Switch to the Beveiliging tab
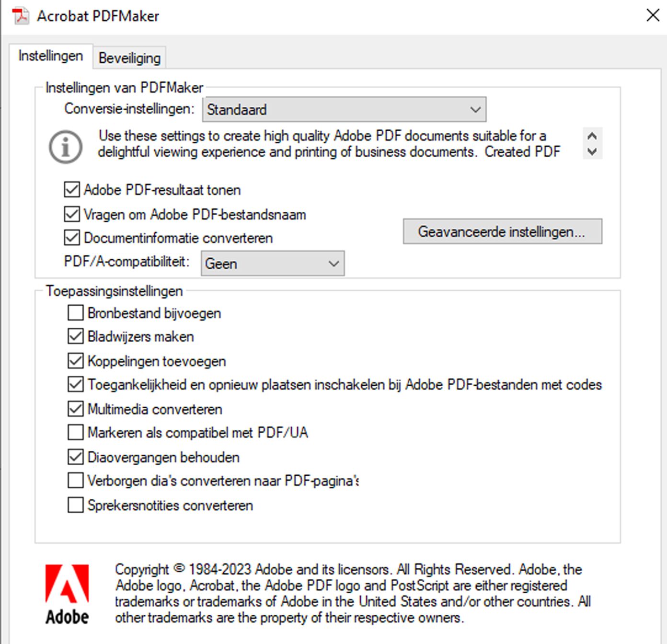Screen dimensions: 667x644 click(x=129, y=58)
